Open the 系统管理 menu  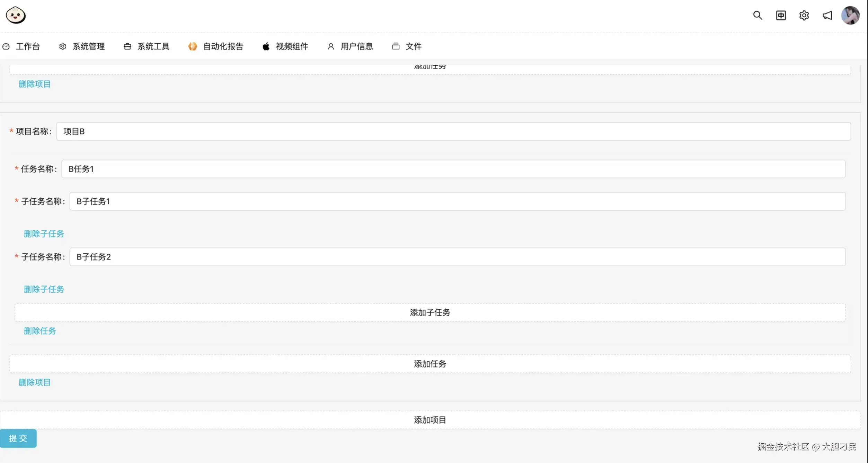click(88, 46)
